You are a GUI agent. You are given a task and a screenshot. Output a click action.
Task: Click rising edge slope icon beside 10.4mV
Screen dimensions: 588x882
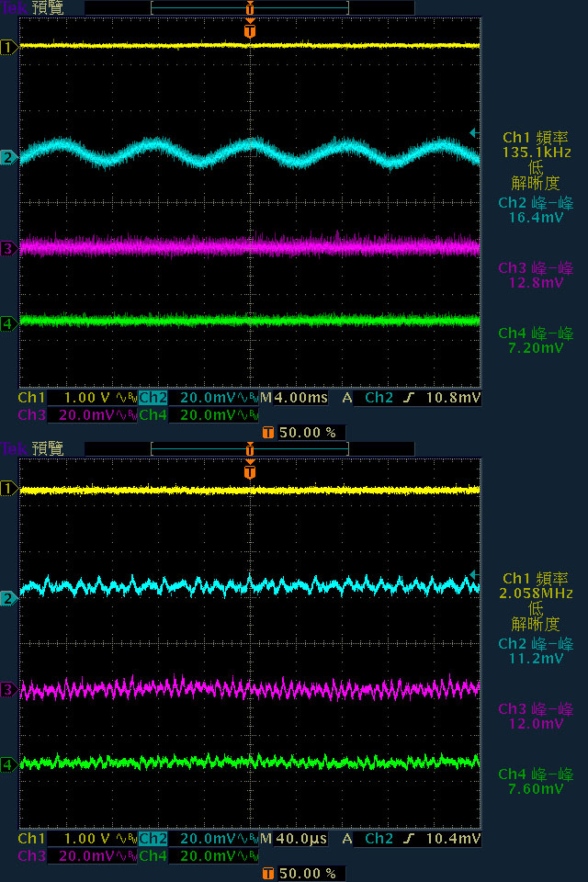(409, 839)
